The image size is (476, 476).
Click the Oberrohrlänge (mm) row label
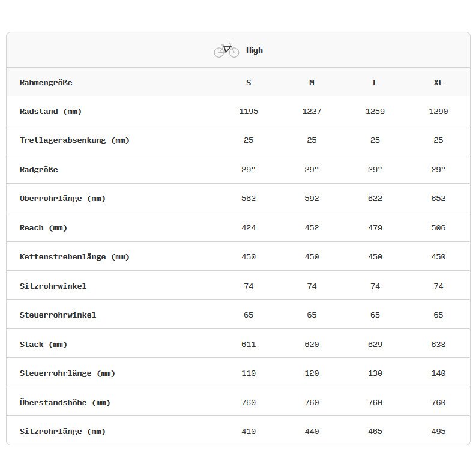tap(62, 199)
